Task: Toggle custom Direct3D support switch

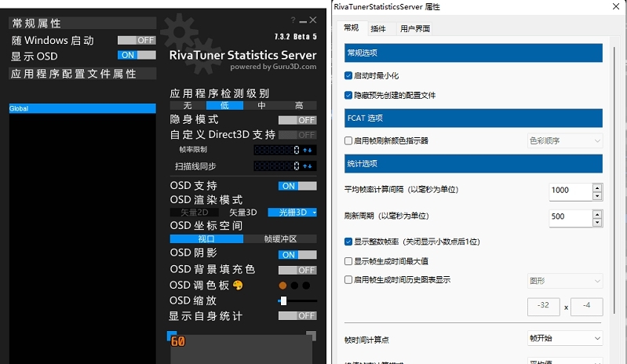Action: (x=297, y=135)
